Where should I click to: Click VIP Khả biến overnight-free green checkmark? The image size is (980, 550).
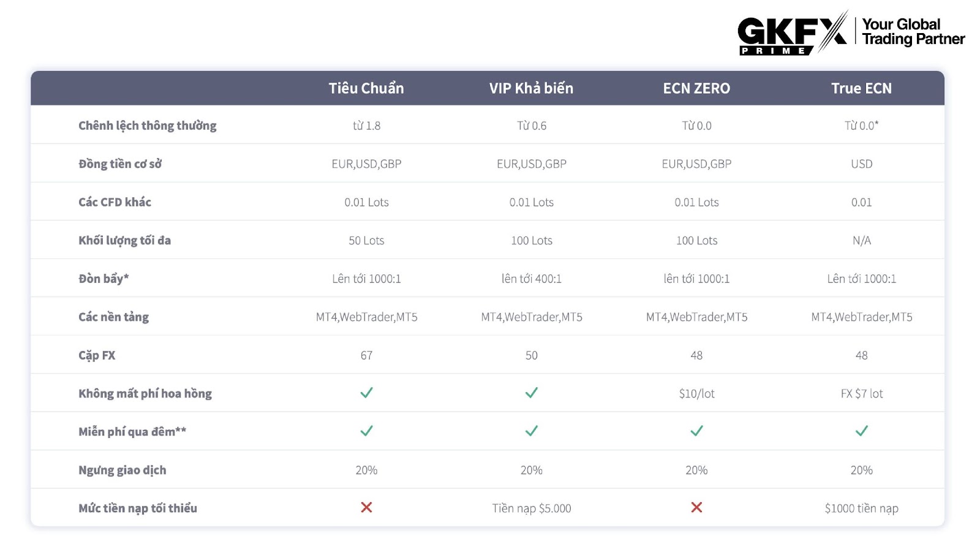[532, 431]
